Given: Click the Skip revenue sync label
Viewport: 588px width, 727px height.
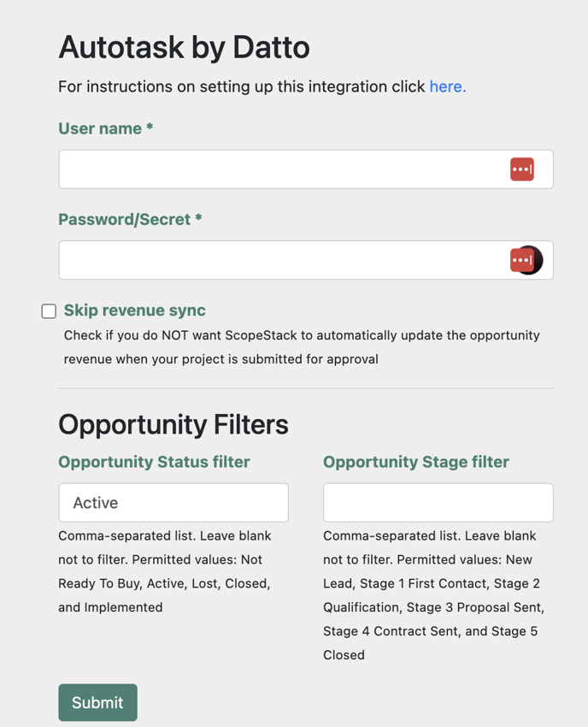Looking at the screenshot, I should coord(135,310).
